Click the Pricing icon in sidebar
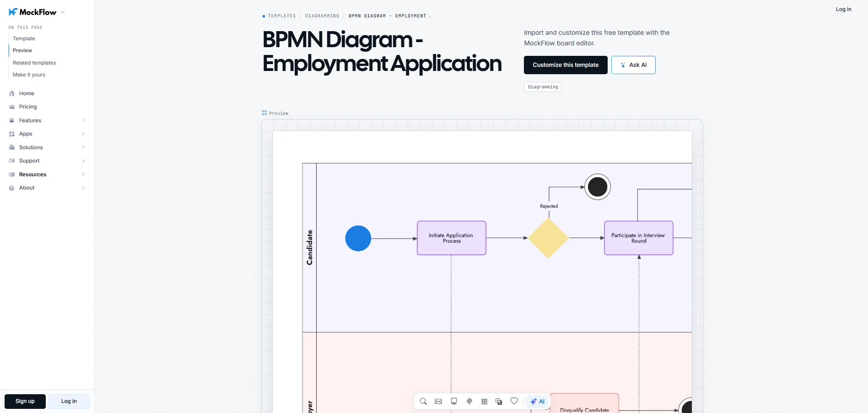 click(x=12, y=107)
